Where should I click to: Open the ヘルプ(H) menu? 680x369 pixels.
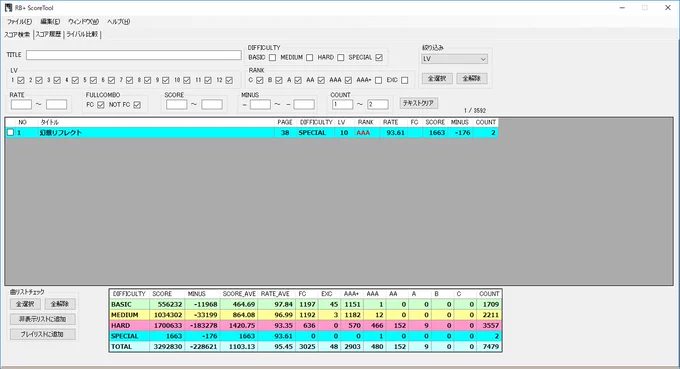click(118, 22)
